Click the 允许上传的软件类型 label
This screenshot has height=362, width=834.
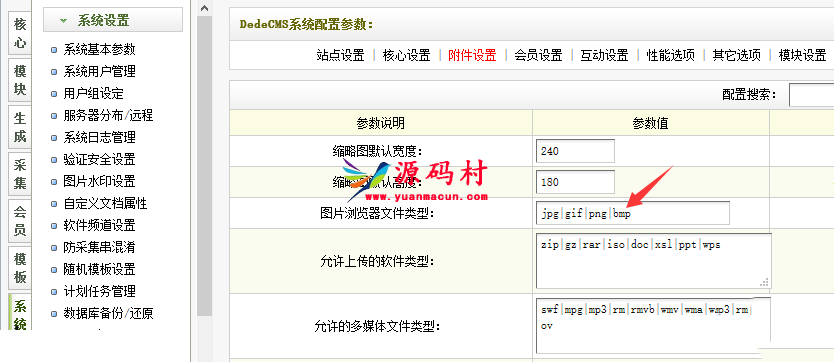pos(377,261)
